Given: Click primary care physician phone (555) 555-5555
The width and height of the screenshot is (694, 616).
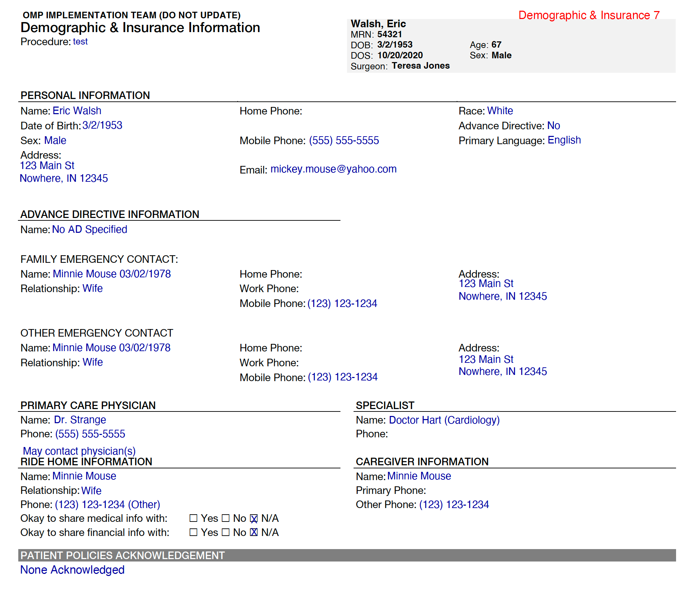Looking at the screenshot, I should pyautogui.click(x=90, y=434).
